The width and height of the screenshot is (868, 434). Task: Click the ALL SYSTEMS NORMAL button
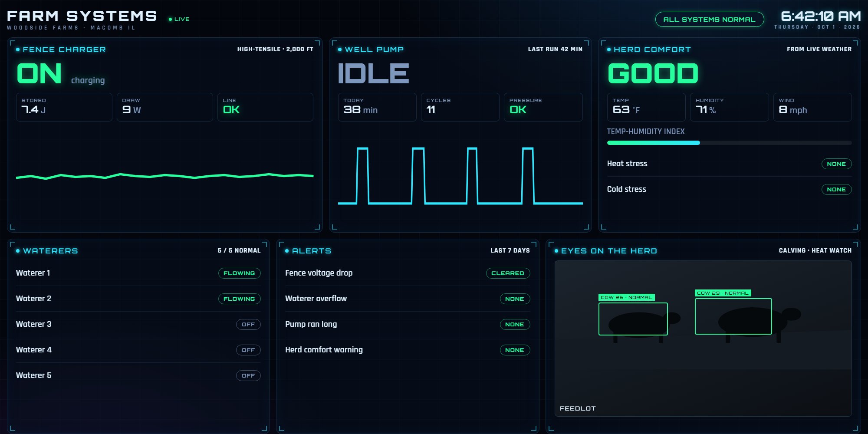710,19
